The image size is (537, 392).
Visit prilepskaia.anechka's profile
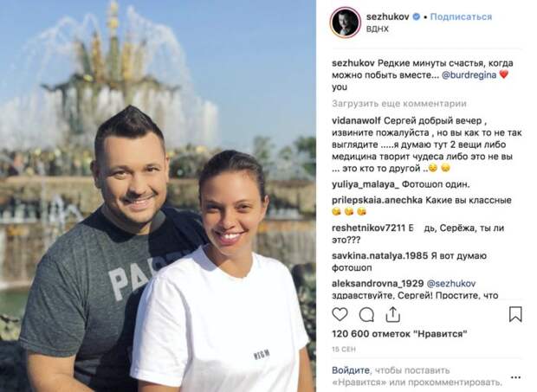377,200
